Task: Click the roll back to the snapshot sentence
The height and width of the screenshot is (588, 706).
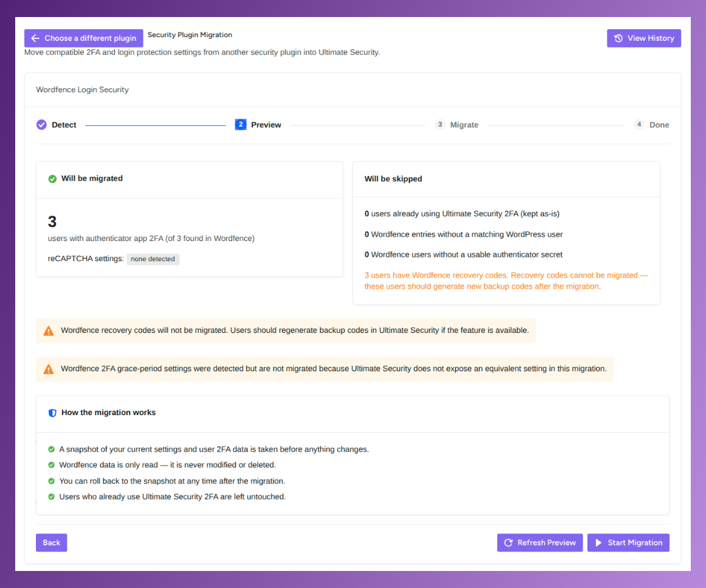Action: [172, 481]
